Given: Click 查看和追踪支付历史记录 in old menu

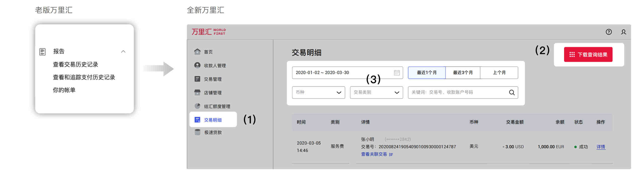Looking at the screenshot, I should (84, 77).
